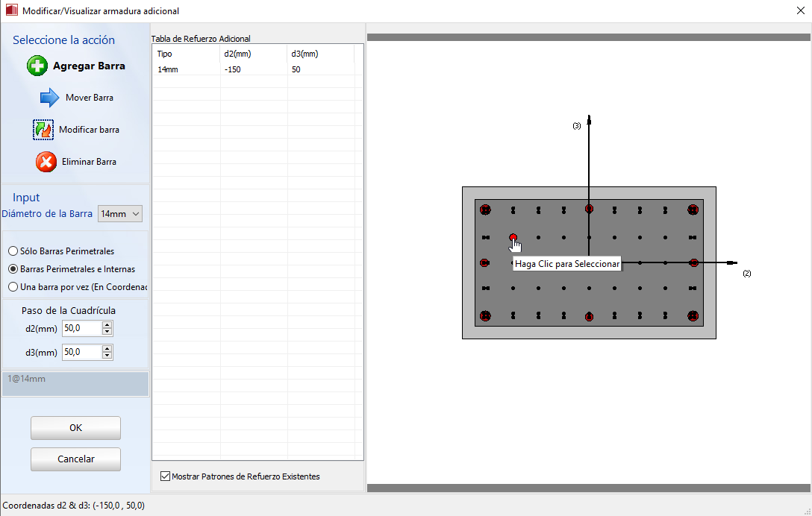
Task: Click the Tipo column header
Action: pyautogui.click(x=186, y=54)
